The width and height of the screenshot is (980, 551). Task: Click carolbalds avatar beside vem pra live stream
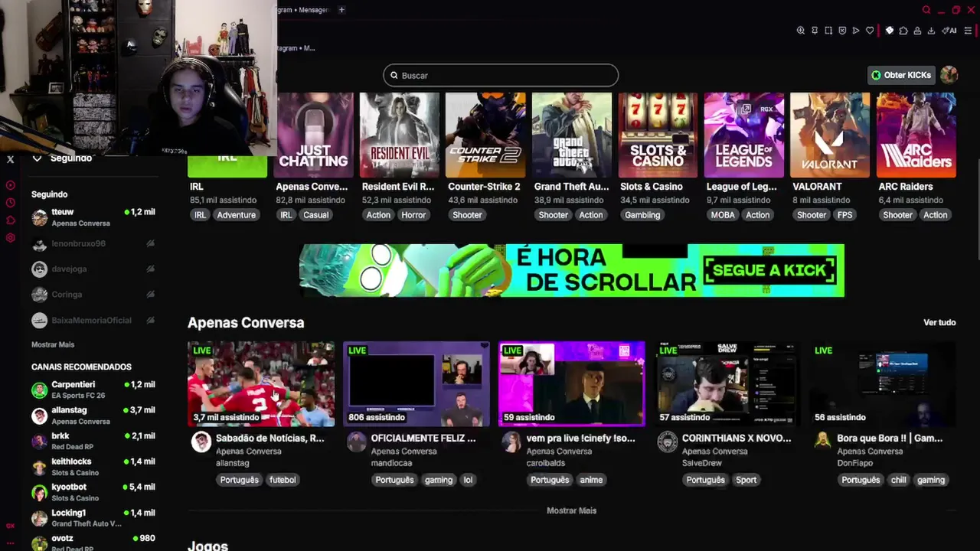512,442
